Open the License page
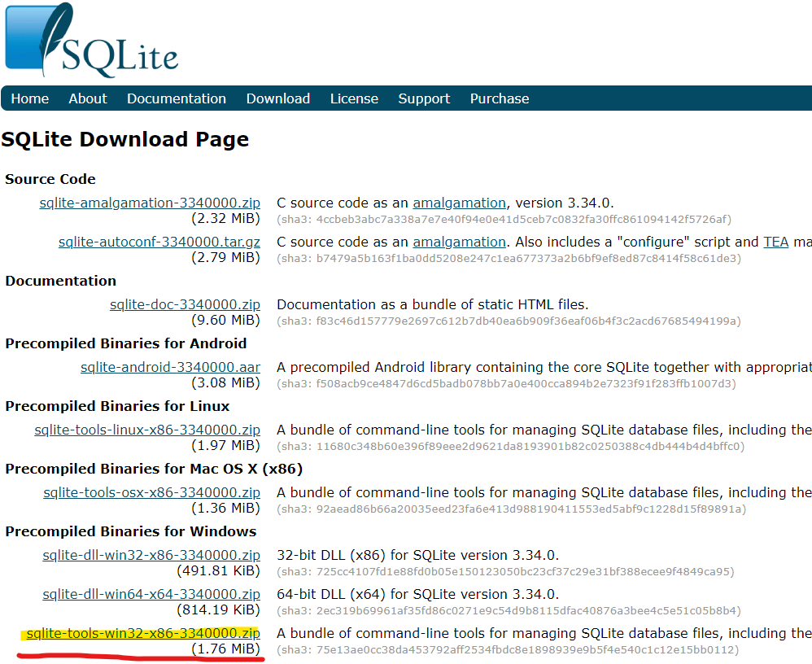The image size is (812, 664). [354, 98]
